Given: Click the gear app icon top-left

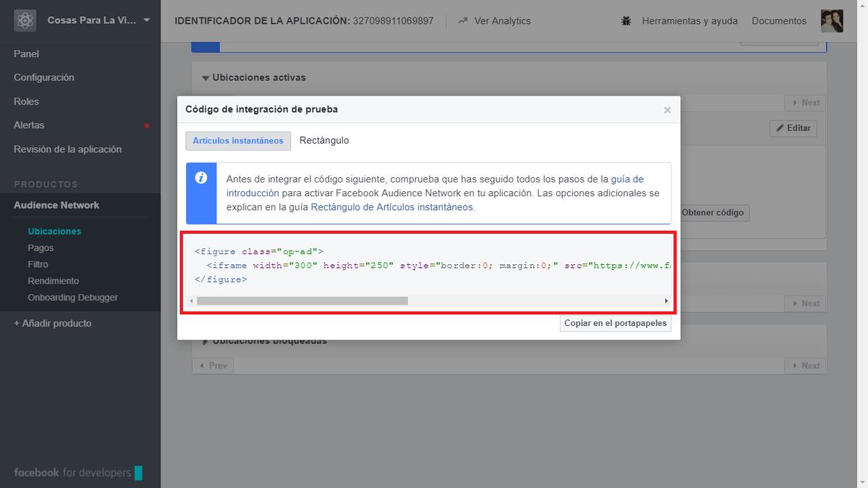Looking at the screenshot, I should tap(24, 20).
